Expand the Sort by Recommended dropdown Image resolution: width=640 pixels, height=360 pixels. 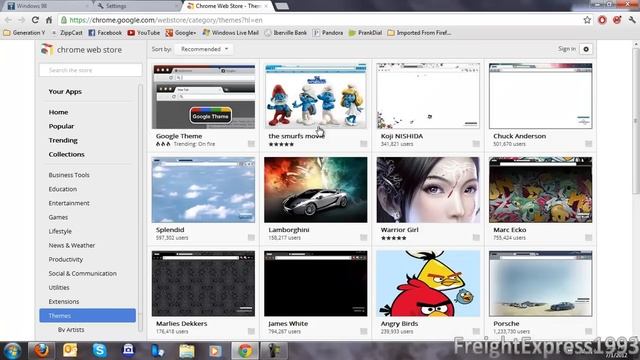click(x=204, y=49)
